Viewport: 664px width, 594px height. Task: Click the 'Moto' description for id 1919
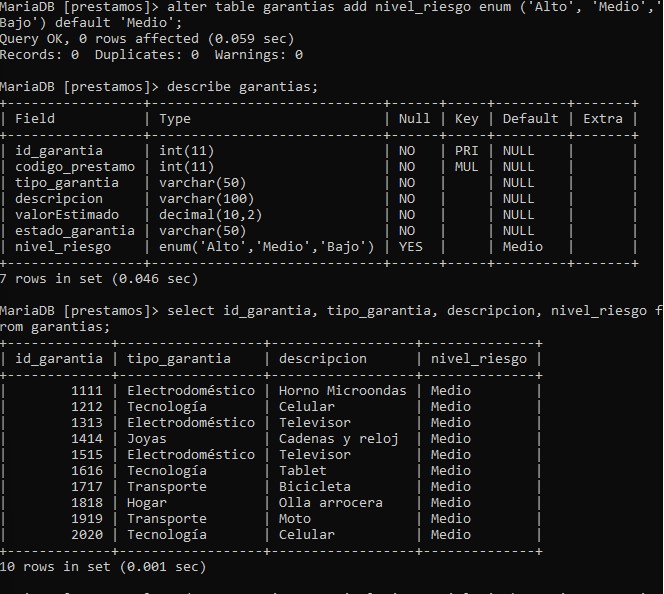click(x=295, y=519)
